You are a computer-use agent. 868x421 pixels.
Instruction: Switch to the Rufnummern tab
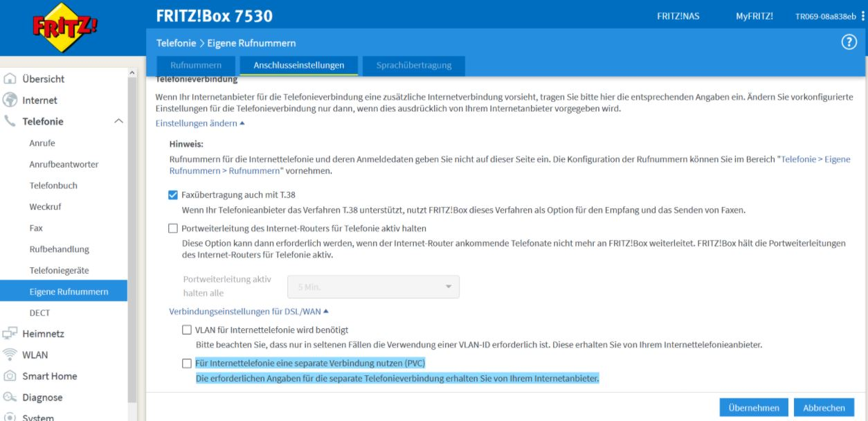pos(196,65)
